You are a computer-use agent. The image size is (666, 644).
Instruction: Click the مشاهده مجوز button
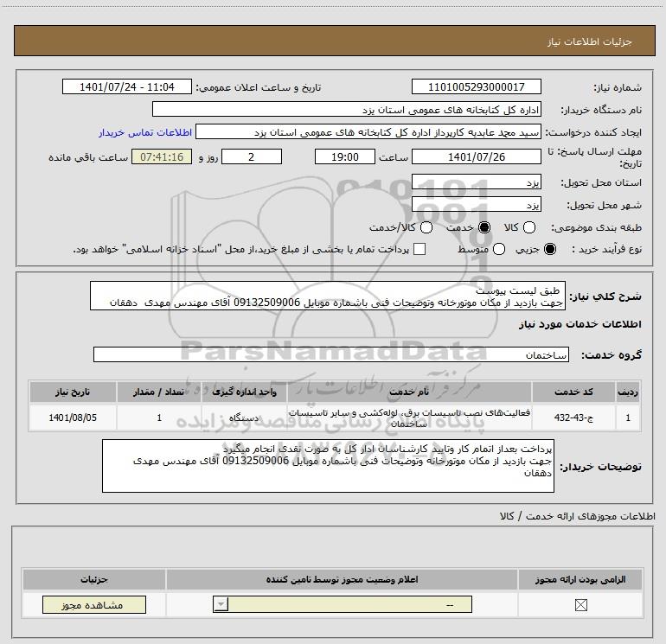[94, 605]
